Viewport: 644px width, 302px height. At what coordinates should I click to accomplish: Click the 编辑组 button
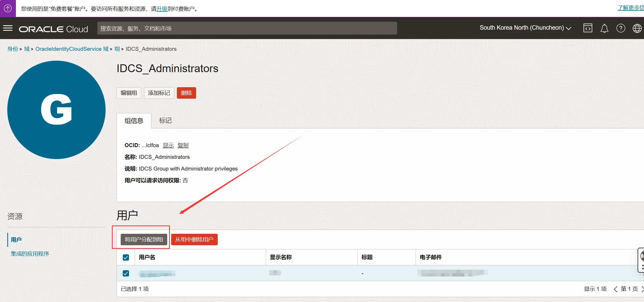(129, 93)
